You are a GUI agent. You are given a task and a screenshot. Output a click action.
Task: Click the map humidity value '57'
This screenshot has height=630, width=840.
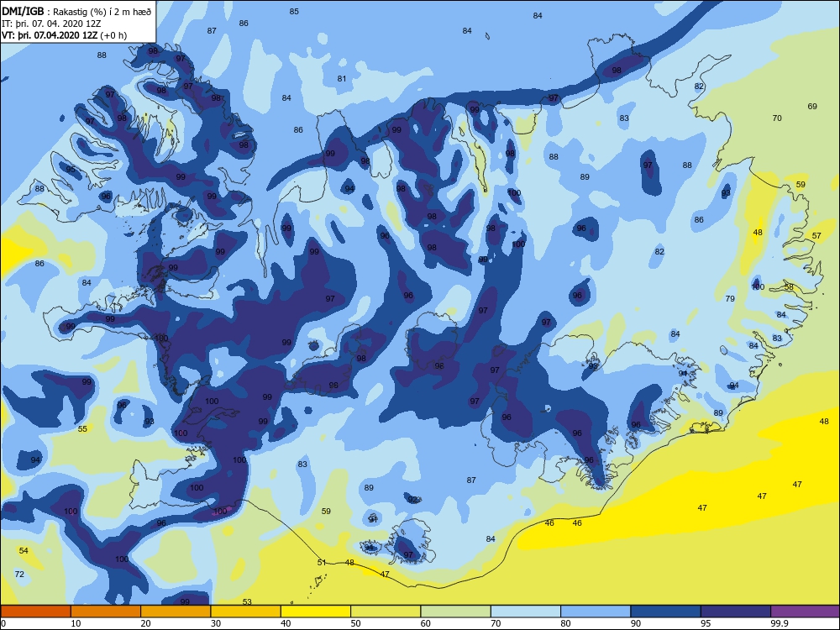tap(816, 236)
